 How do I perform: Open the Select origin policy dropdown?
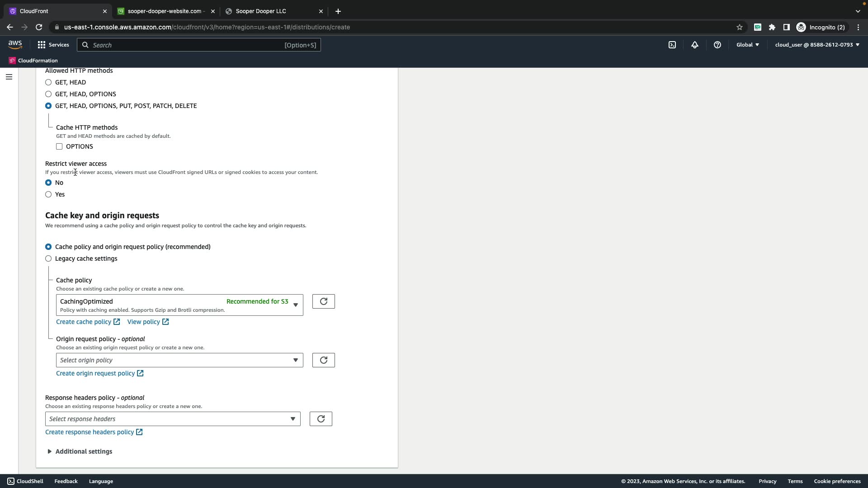click(179, 360)
